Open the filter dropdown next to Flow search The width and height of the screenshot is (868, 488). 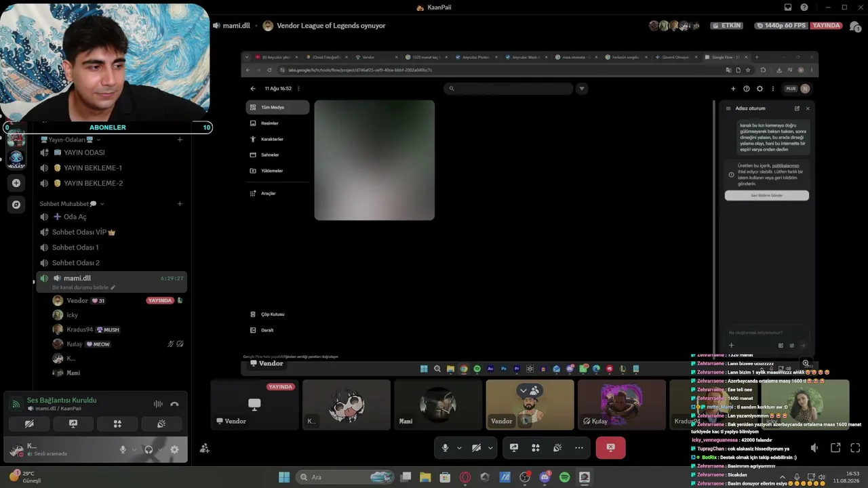[x=582, y=89]
